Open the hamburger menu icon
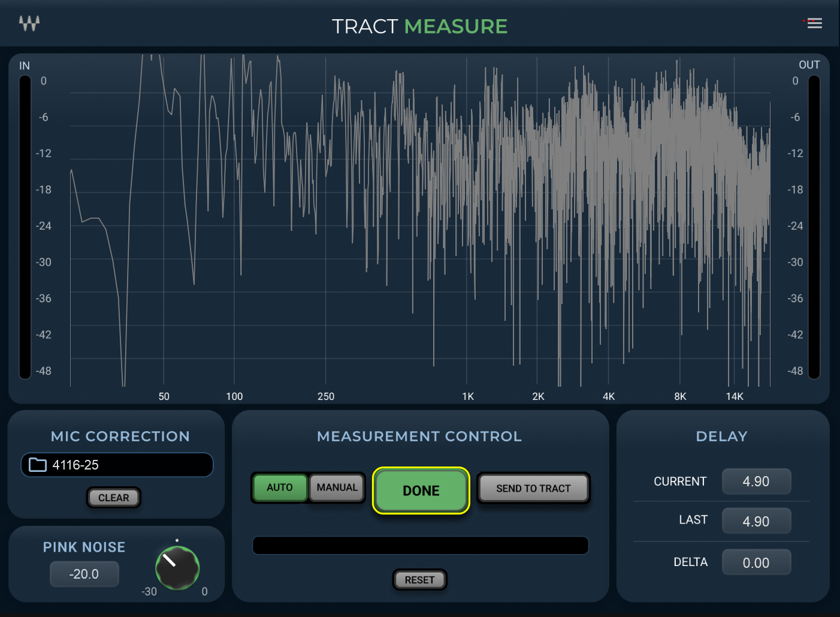The width and height of the screenshot is (840, 617). pos(814,23)
